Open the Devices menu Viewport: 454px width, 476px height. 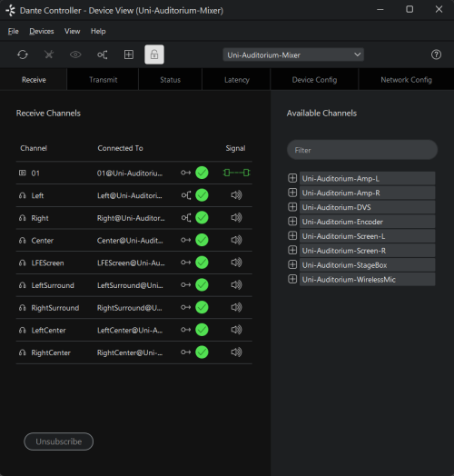[42, 31]
